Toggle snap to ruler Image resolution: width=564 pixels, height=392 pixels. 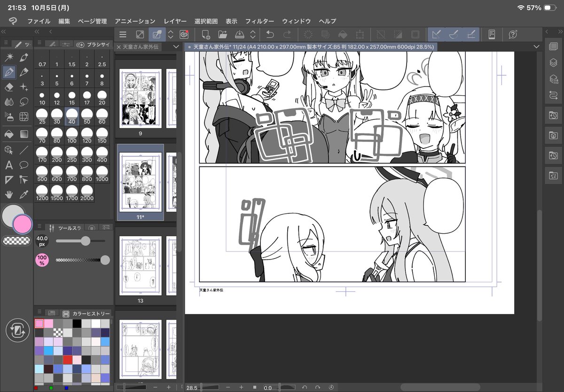437,34
